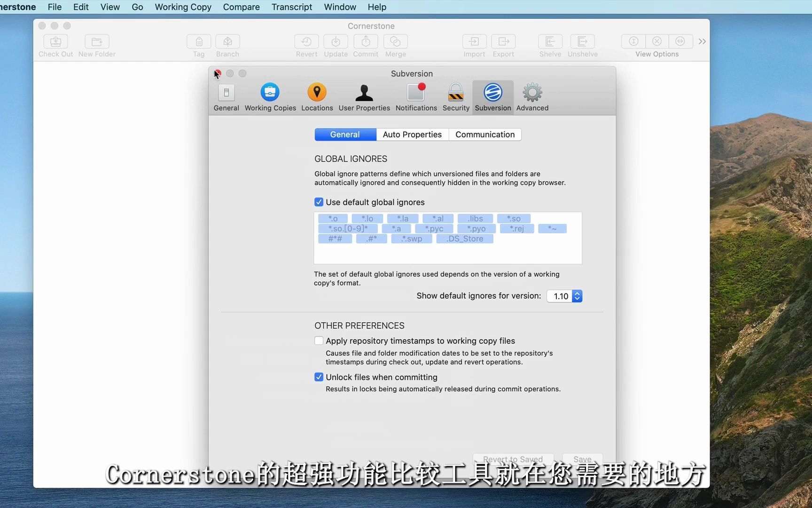Viewport: 812px width, 508px height.
Task: Open the View menu
Action: [110, 7]
